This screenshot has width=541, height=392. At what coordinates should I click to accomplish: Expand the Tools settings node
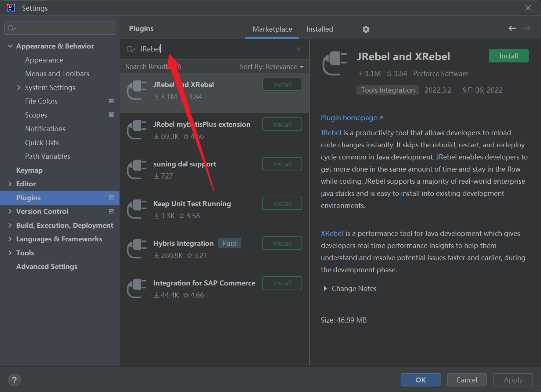(10, 253)
